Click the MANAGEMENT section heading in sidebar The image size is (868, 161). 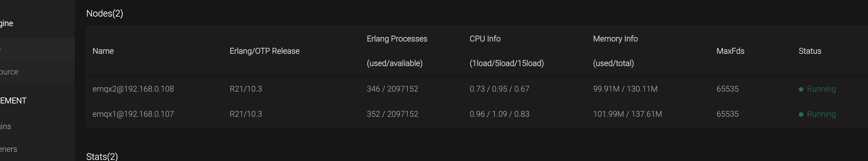coord(13,100)
